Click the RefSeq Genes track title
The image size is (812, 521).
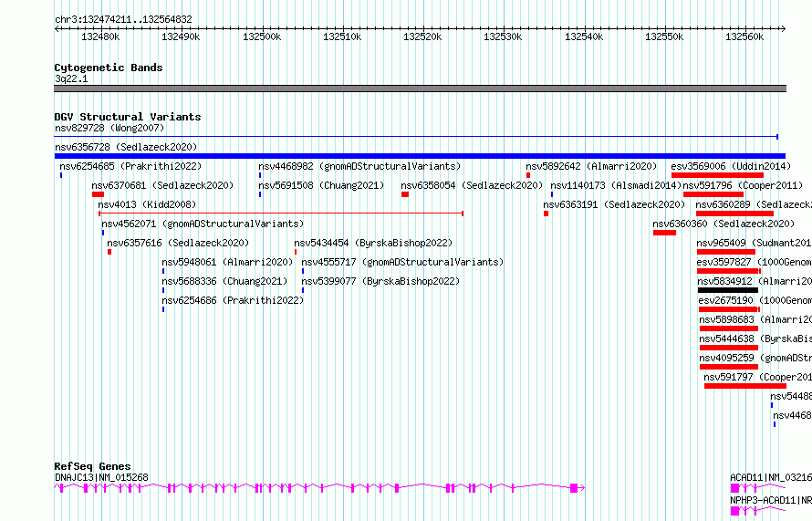tap(92, 466)
